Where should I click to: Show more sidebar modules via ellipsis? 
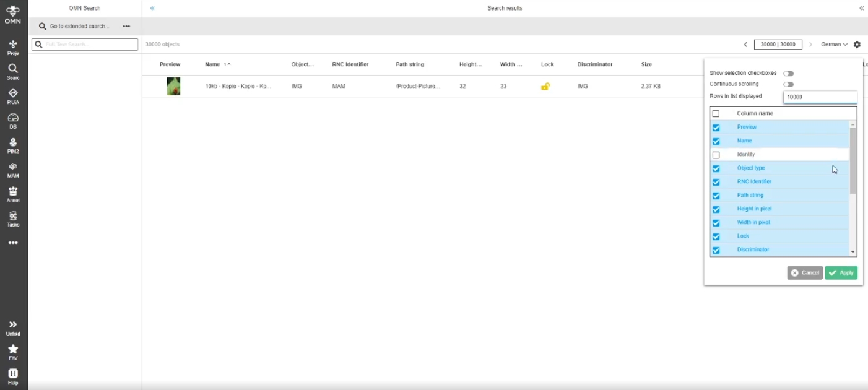tap(13, 243)
